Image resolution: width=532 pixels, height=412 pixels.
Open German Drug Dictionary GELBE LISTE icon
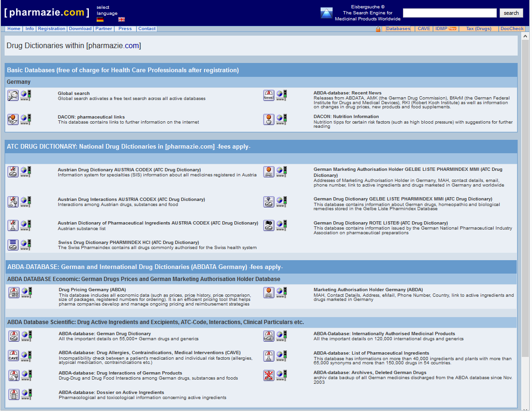tap(269, 202)
